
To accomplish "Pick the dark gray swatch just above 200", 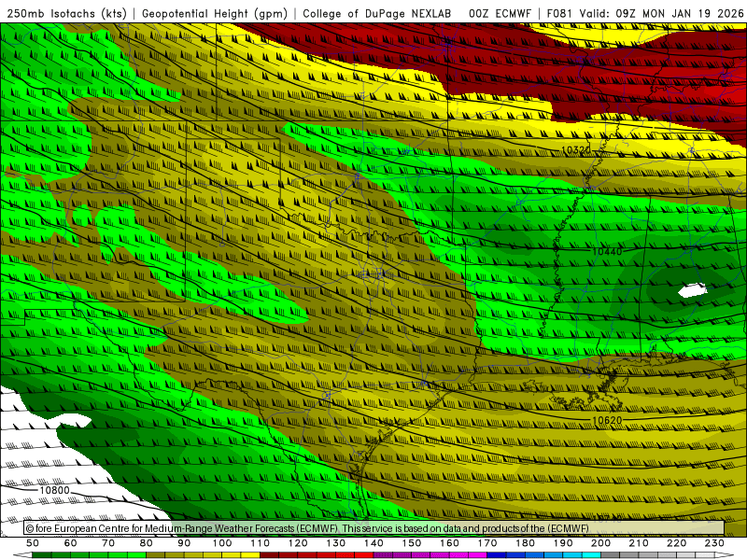I will point(611,555).
